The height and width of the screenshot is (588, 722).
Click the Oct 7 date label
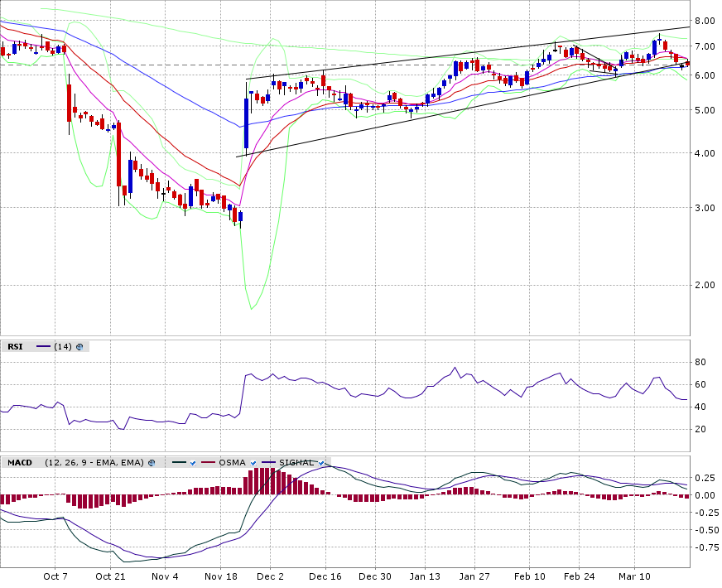tap(55, 576)
